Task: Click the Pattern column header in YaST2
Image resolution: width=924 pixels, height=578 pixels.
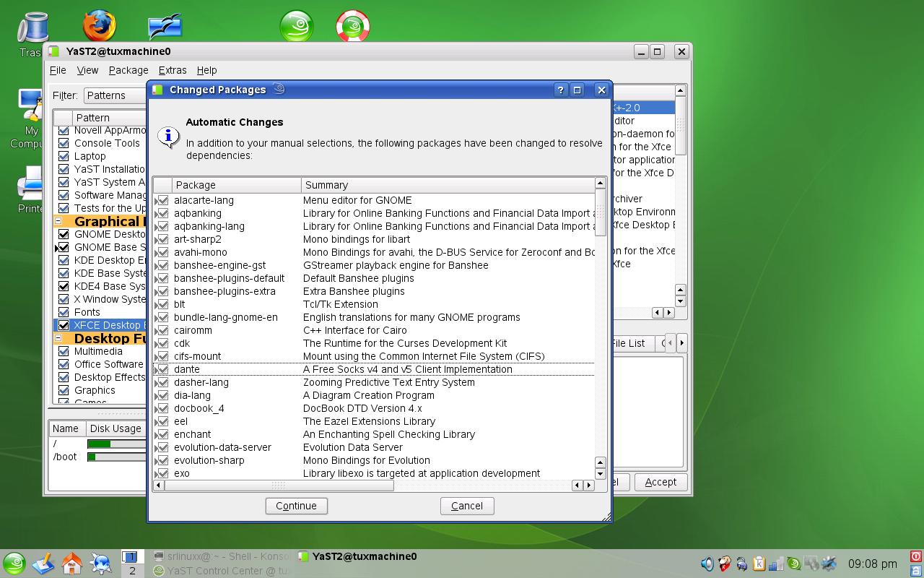Action: pos(108,118)
